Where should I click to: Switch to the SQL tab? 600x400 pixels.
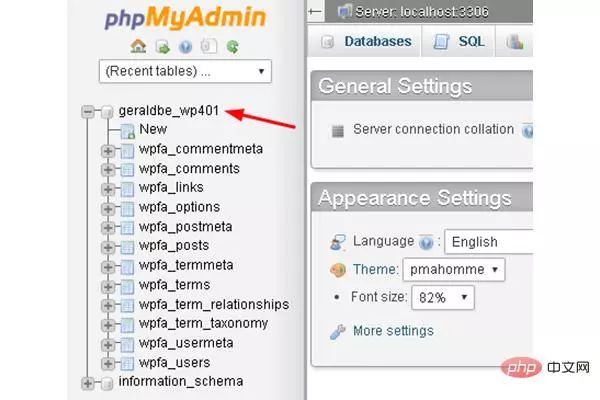click(458, 41)
